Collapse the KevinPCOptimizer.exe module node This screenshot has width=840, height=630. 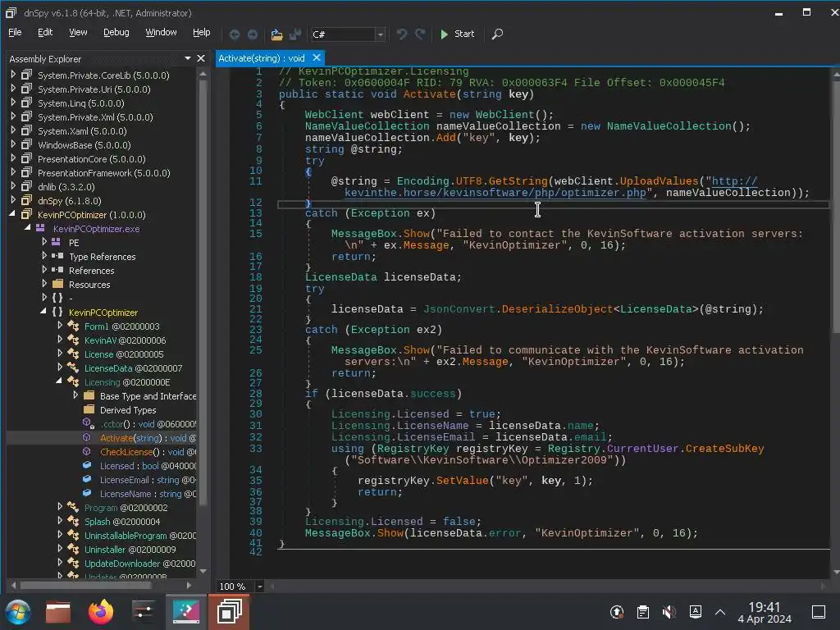point(27,228)
